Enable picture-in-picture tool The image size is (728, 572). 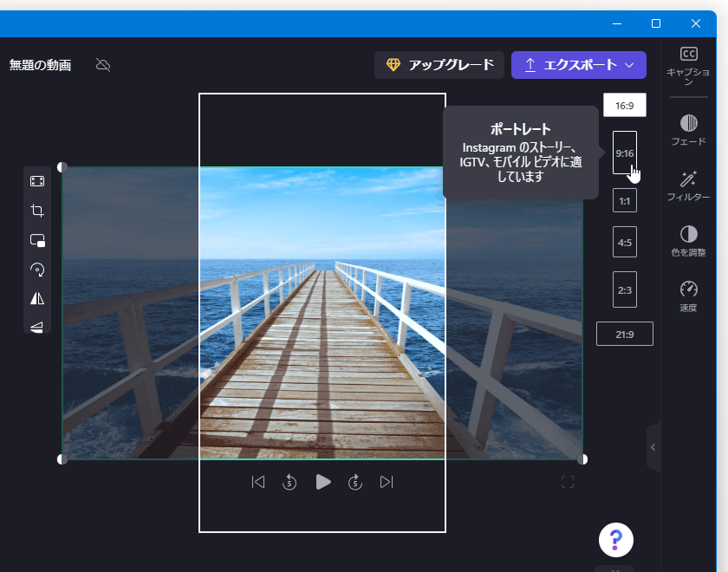pos(37,241)
